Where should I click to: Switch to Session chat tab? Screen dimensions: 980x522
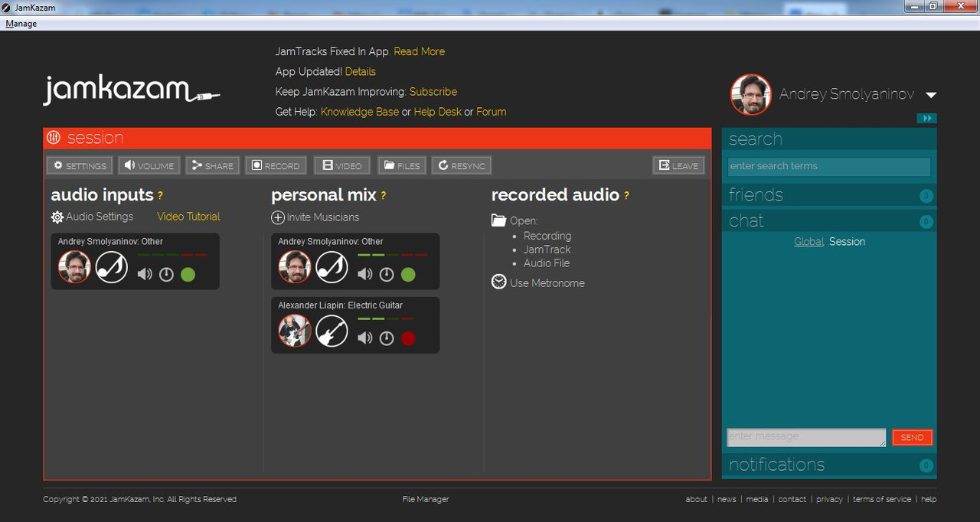point(847,242)
